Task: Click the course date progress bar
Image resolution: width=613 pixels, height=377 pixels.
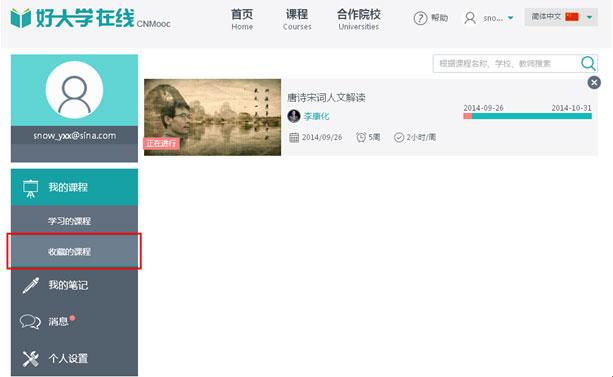Action: 527,116
